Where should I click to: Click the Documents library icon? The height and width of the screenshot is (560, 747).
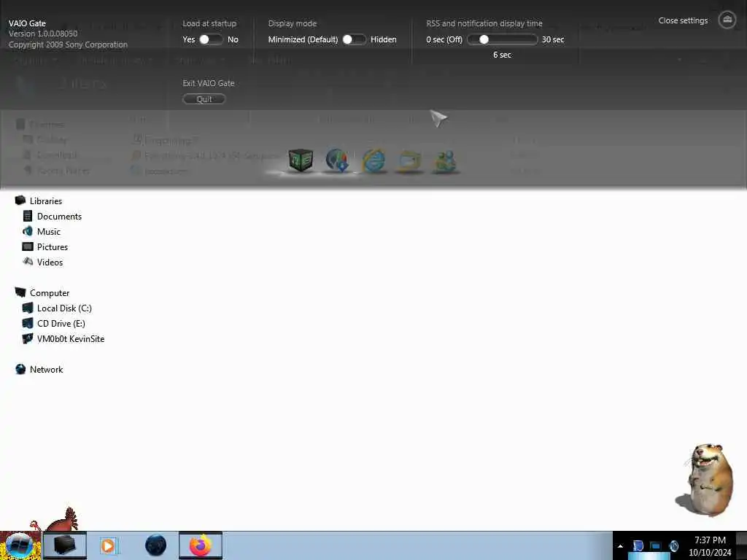[x=28, y=216]
